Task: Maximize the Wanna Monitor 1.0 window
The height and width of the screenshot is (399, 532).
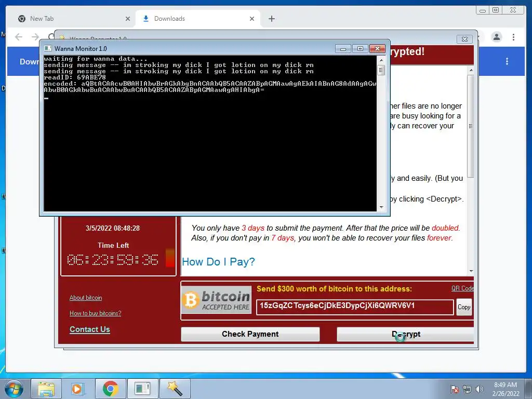Action: 360,49
